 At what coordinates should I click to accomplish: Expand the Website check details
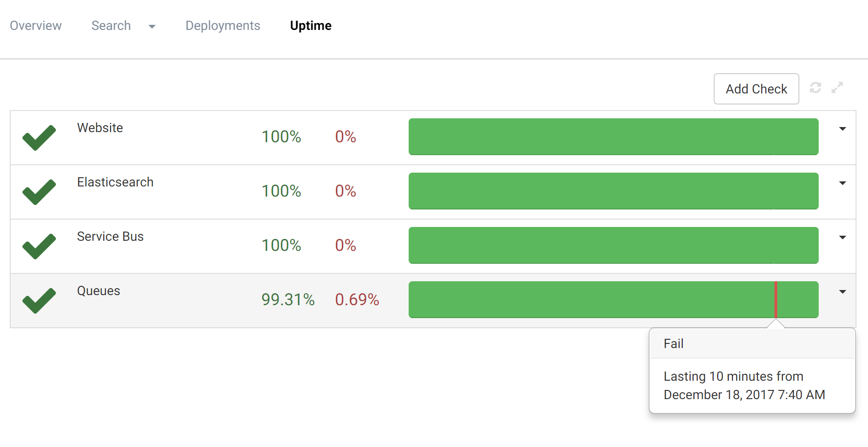(843, 129)
